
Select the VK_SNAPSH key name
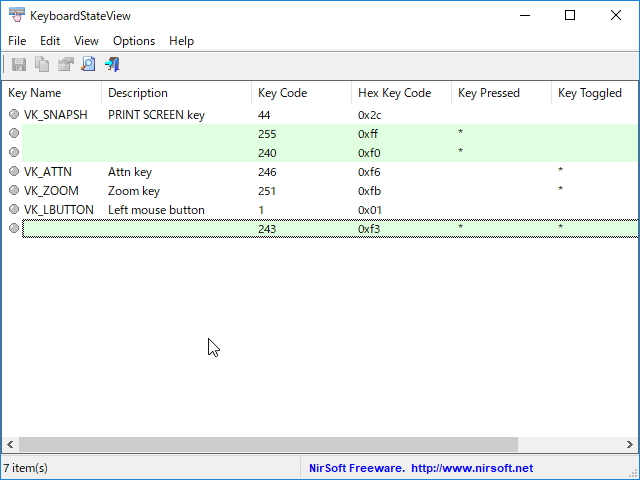click(56, 115)
